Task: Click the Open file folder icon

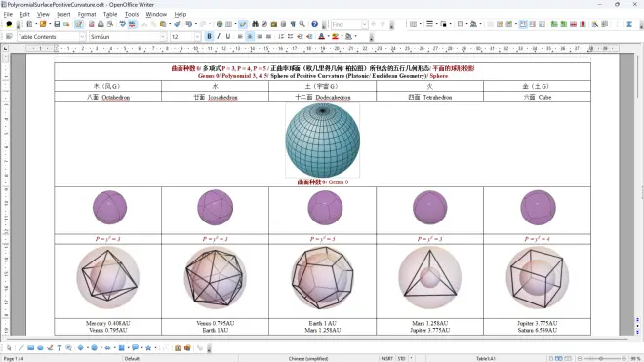Action: pyautogui.click(x=43, y=24)
